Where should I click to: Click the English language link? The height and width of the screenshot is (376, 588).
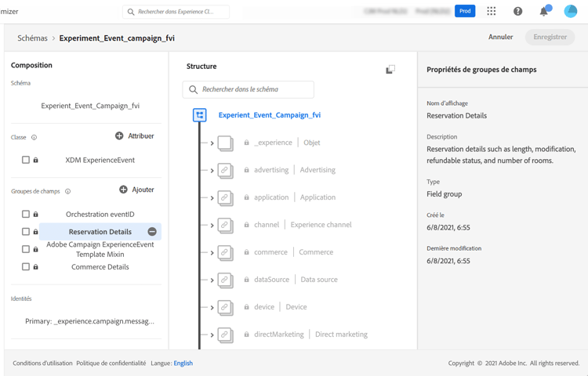[x=183, y=363]
